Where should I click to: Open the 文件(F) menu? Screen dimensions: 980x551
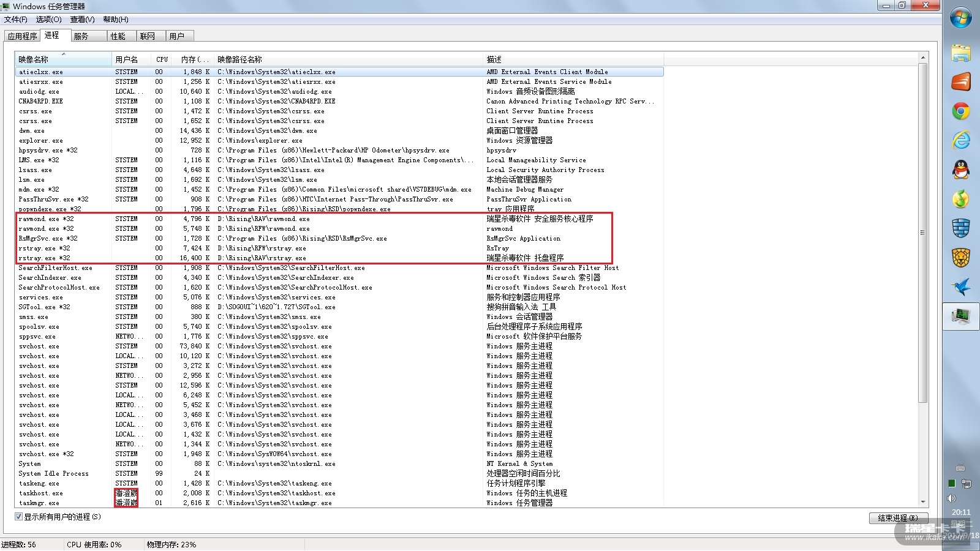click(x=16, y=20)
